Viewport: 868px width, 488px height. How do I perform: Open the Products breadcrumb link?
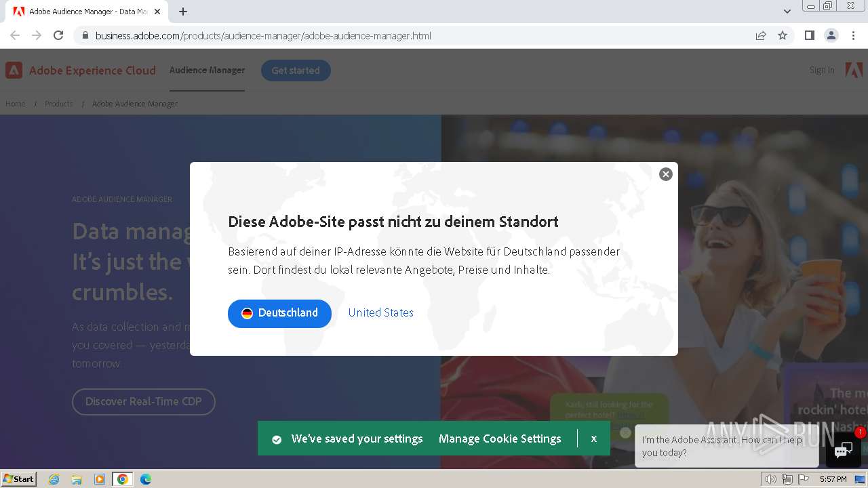click(58, 104)
